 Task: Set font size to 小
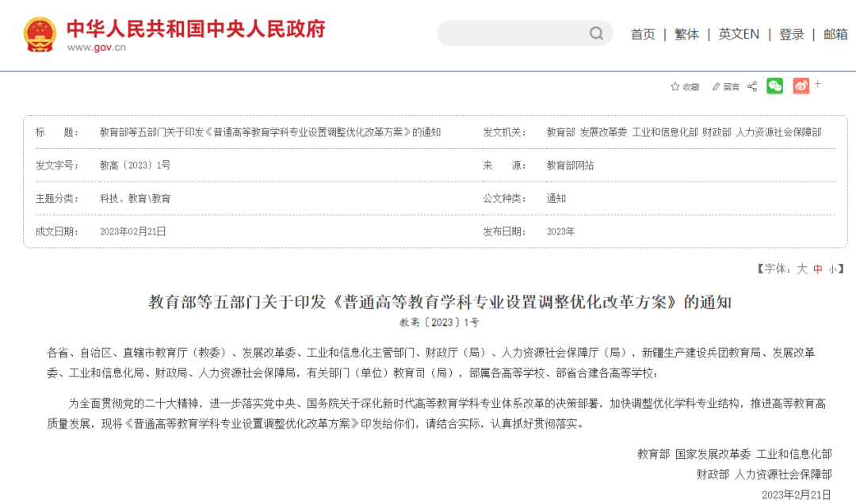coord(832,269)
